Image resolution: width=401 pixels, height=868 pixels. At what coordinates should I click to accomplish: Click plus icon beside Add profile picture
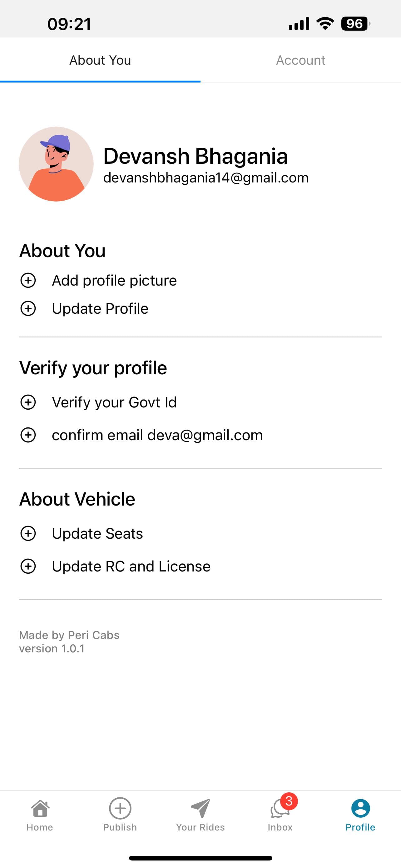28,280
